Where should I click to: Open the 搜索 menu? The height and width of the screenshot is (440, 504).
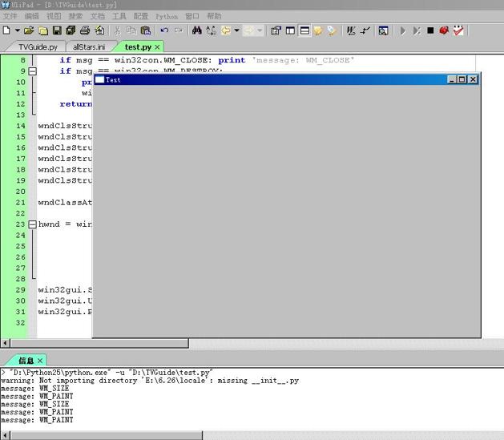click(75, 16)
